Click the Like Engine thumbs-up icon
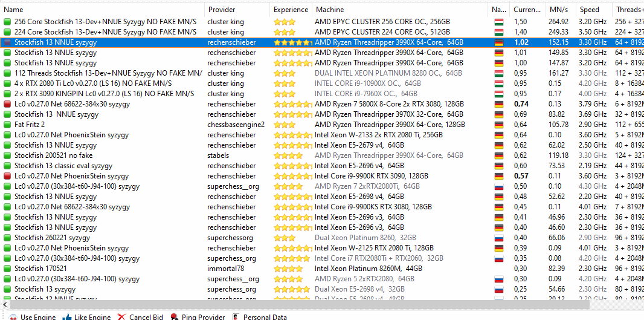The height and width of the screenshot is (320, 644). (67, 317)
